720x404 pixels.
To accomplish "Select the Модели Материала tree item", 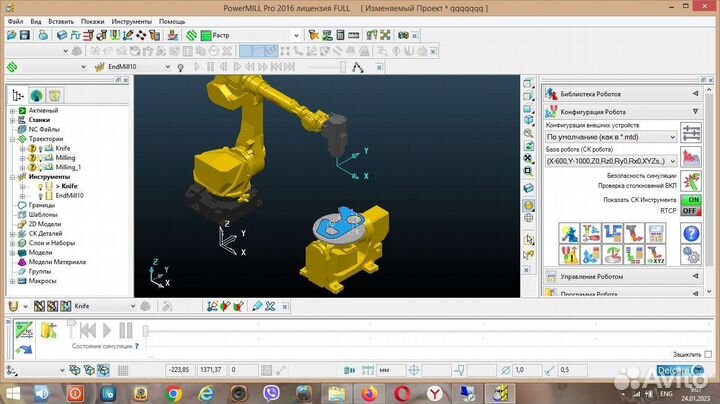I will [57, 262].
